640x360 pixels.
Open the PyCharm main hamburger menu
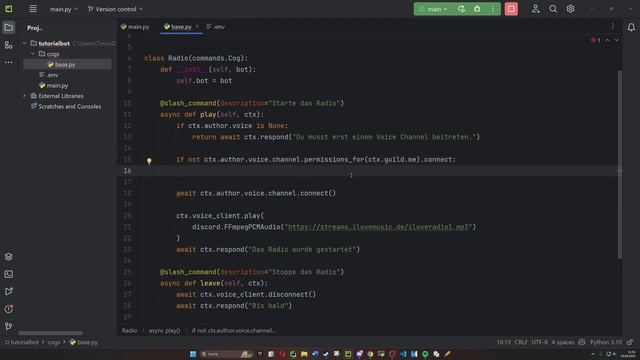pyautogui.click(x=33, y=9)
